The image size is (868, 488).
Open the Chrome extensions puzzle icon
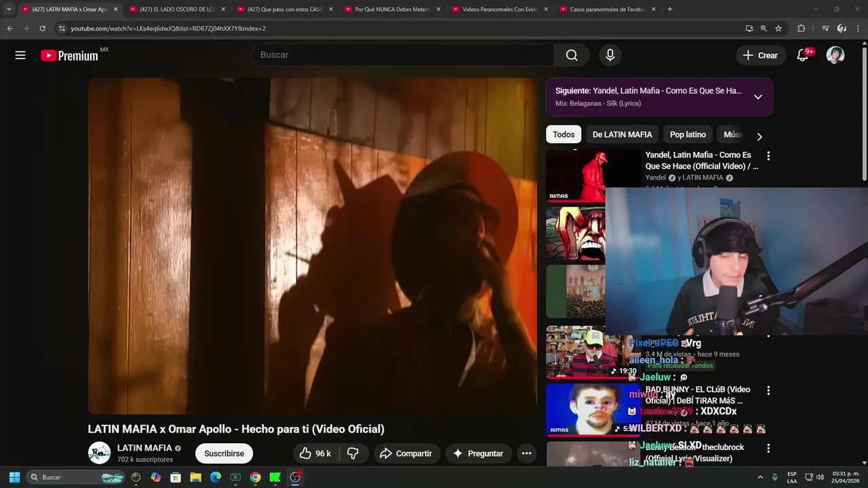tap(801, 28)
